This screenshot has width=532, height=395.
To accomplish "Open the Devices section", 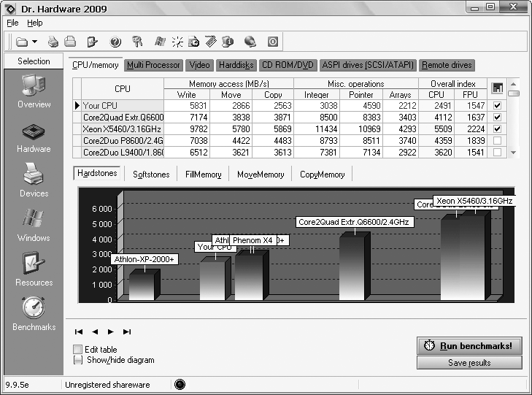I will [34, 180].
